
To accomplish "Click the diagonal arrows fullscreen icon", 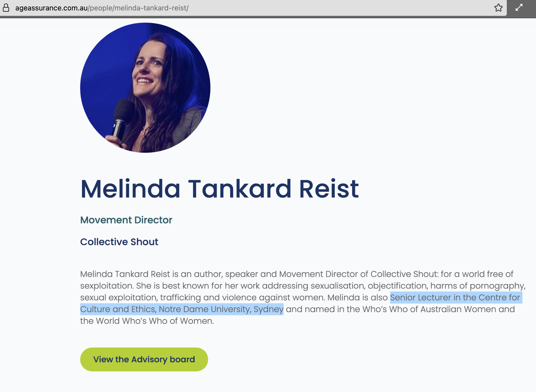I will click(519, 8).
